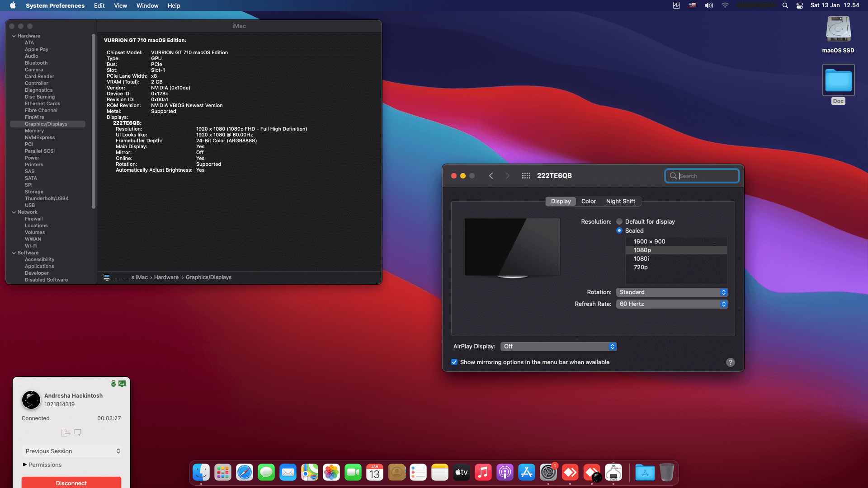Launch Safari from the dock
868x488 pixels.
(245, 473)
